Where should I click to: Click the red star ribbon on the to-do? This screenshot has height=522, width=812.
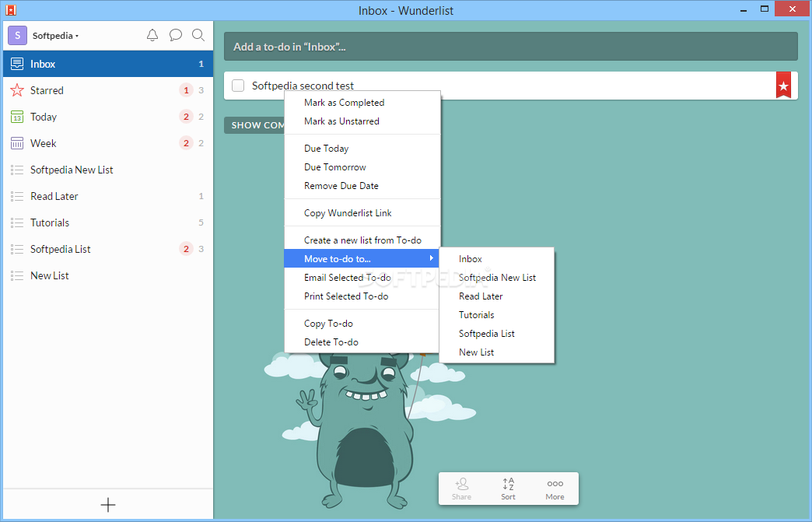(x=783, y=85)
